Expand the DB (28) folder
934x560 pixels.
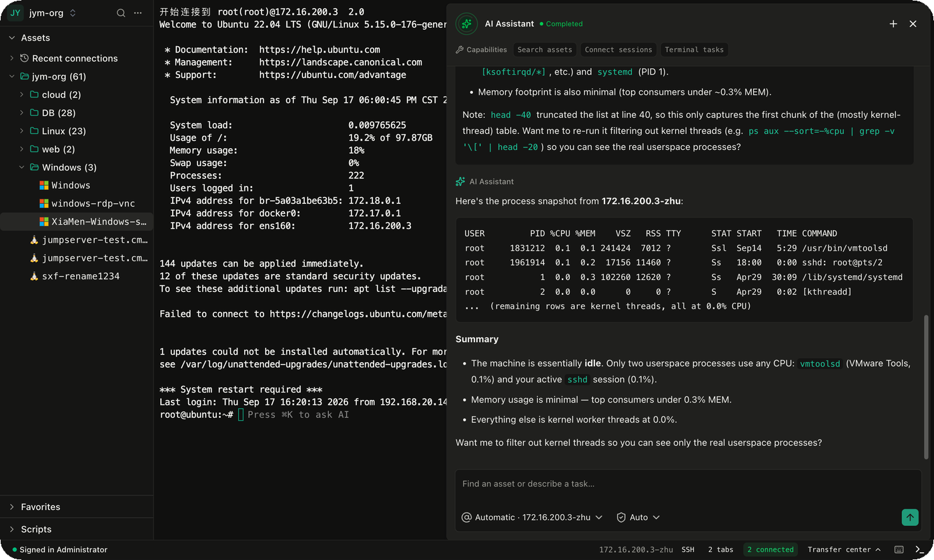click(x=21, y=113)
